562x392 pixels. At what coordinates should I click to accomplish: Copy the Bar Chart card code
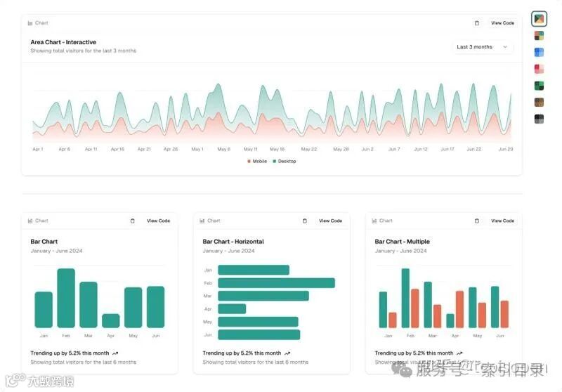(x=133, y=221)
